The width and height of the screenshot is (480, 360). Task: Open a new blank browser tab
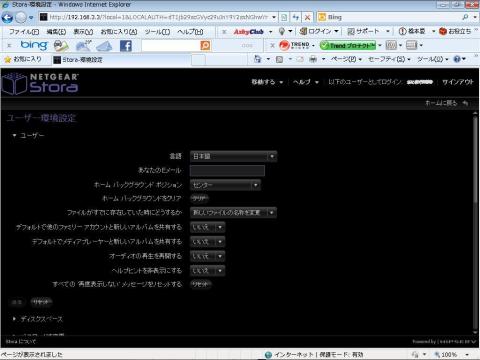(198, 60)
